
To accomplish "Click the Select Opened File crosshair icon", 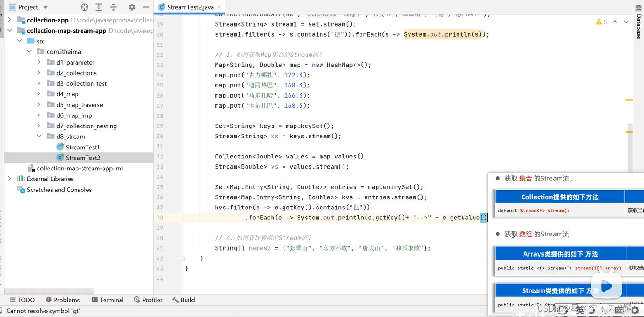I will [x=84, y=7].
